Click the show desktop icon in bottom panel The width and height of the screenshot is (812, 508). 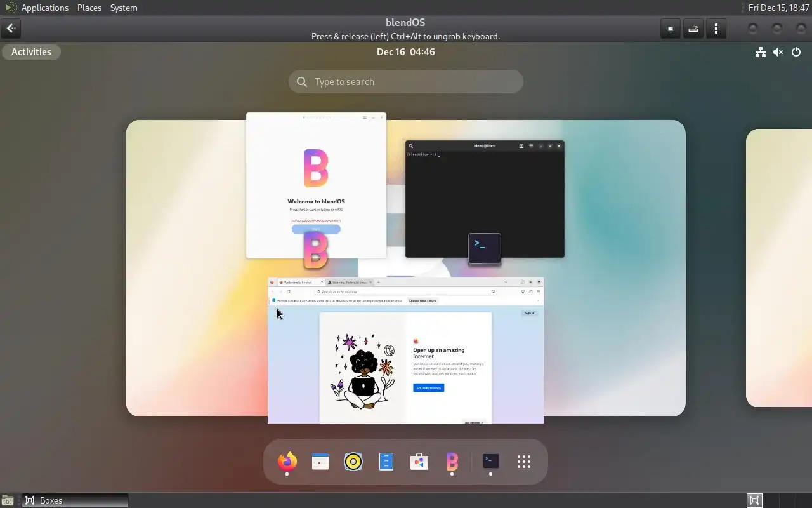[7, 500]
